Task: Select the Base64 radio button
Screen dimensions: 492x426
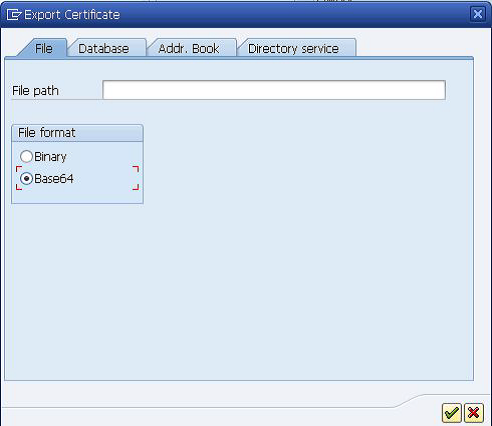Action: click(26, 178)
